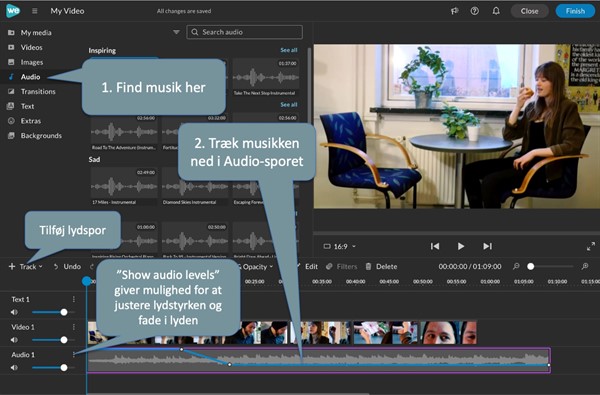Mute the Video 1 track speaker
This screenshot has height=395, width=600.
click(x=14, y=340)
